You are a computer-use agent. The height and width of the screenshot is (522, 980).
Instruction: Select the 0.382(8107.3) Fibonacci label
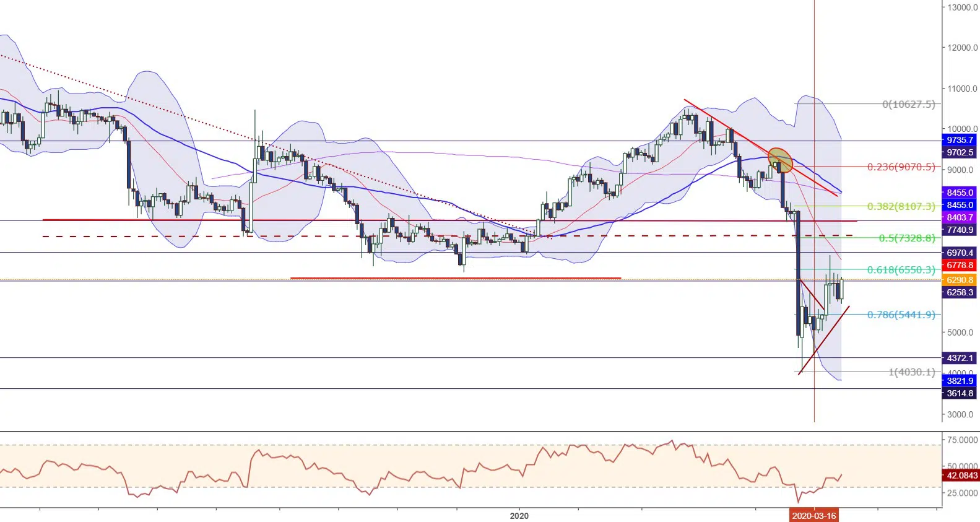(901, 206)
